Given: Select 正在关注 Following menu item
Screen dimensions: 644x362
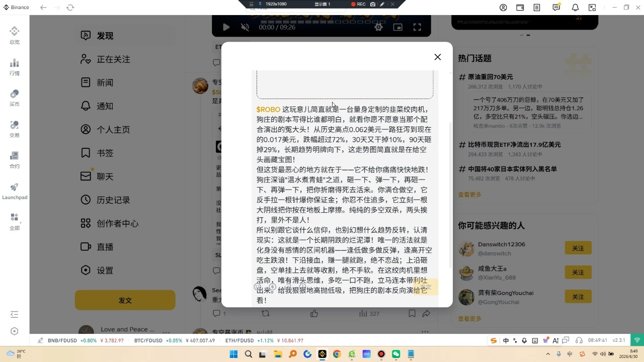Looking at the screenshot, I should click(125, 59).
